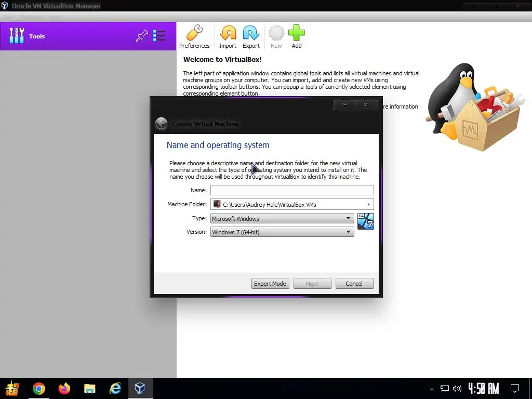
Task: Click the 4:50 AM taskbar clock
Action: tap(484, 389)
